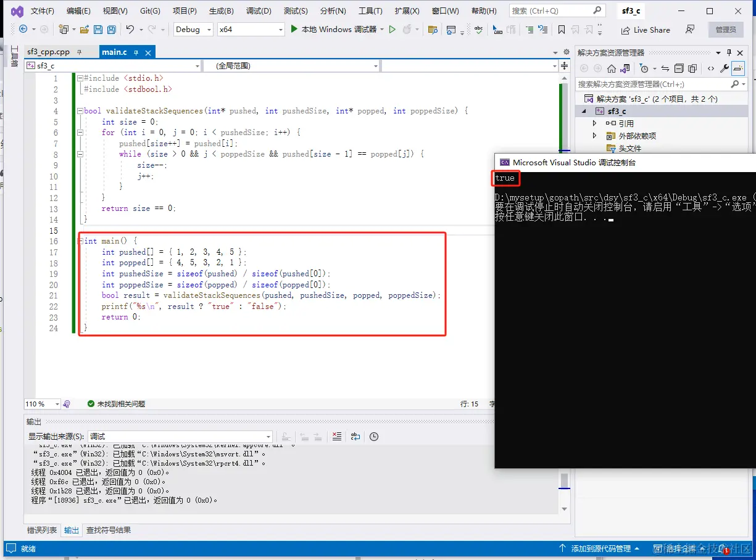Switch to the 错误列表 tab
The image size is (756, 560).
[x=42, y=530]
